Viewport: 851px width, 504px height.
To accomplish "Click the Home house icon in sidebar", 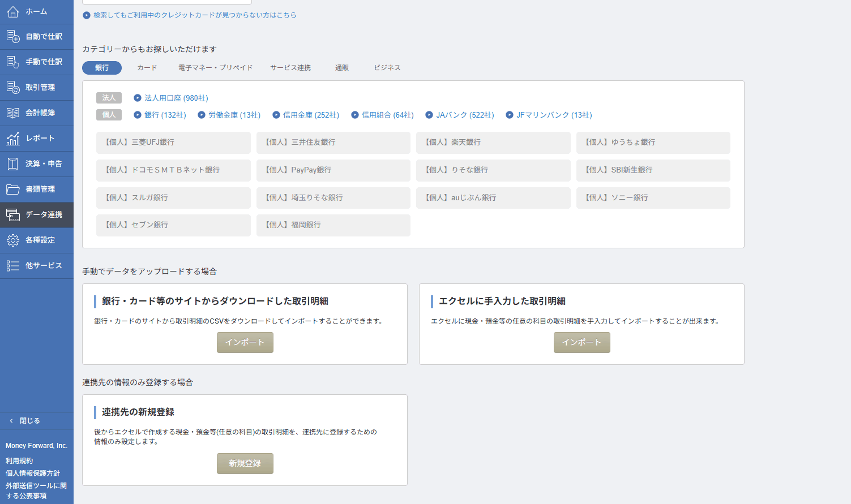I will tap(13, 11).
